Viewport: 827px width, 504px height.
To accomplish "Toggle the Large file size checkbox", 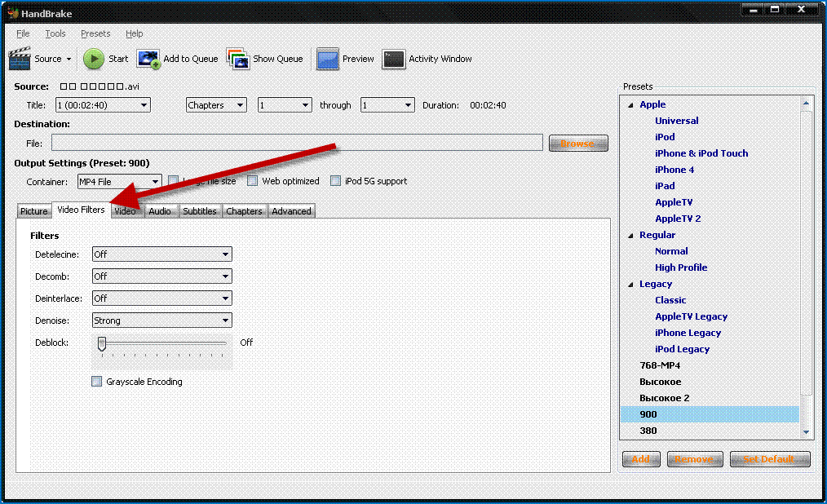I will tap(173, 181).
